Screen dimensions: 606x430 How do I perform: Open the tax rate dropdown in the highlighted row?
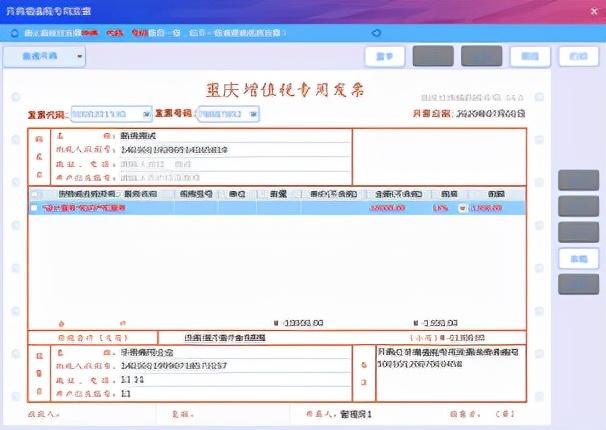pos(462,208)
